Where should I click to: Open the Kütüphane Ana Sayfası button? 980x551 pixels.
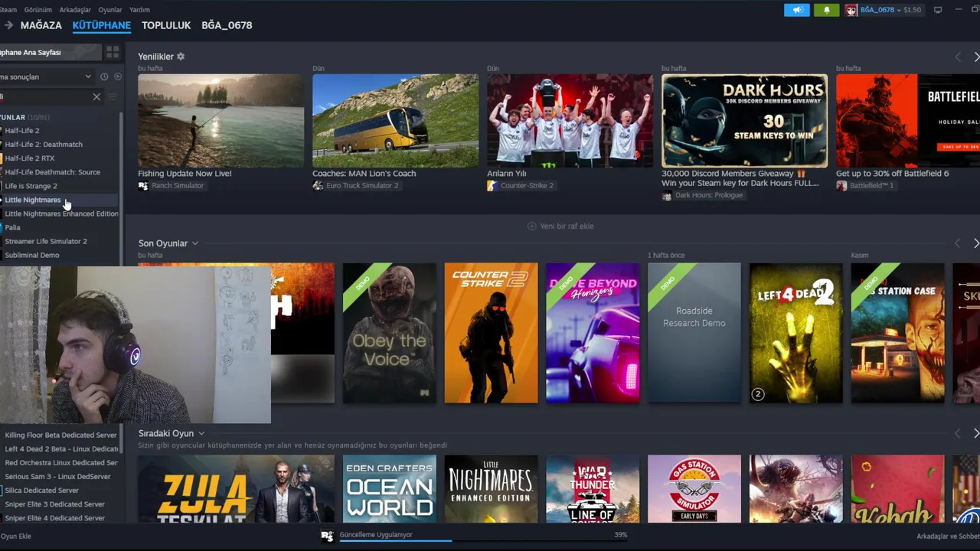pos(50,52)
